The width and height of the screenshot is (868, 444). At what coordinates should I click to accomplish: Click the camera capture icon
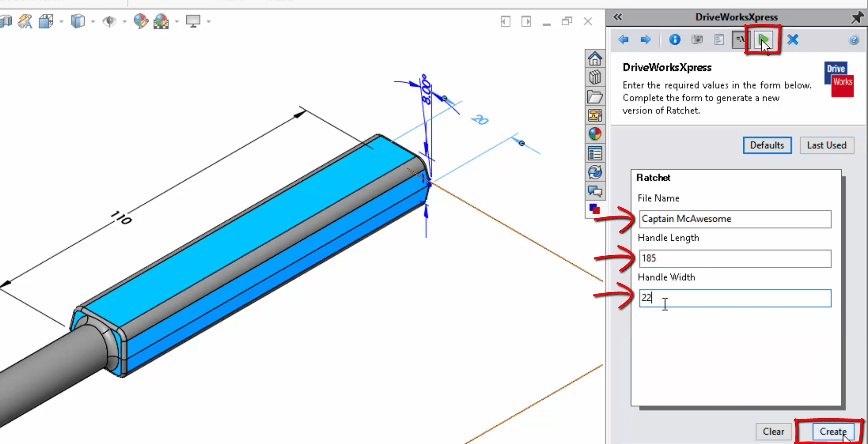click(x=697, y=40)
